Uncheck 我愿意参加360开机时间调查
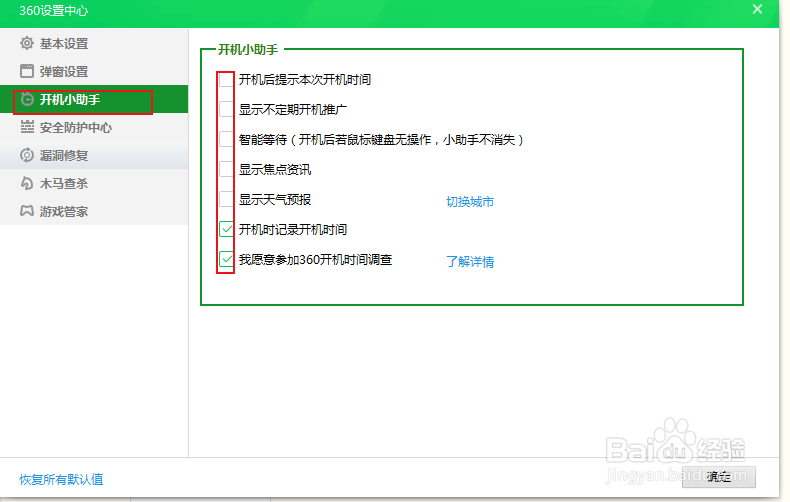Image resolution: width=790 pixels, height=502 pixels. coord(226,259)
